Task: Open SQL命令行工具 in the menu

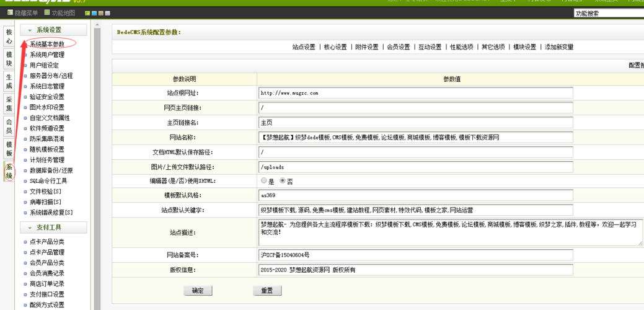Action: coord(48,181)
